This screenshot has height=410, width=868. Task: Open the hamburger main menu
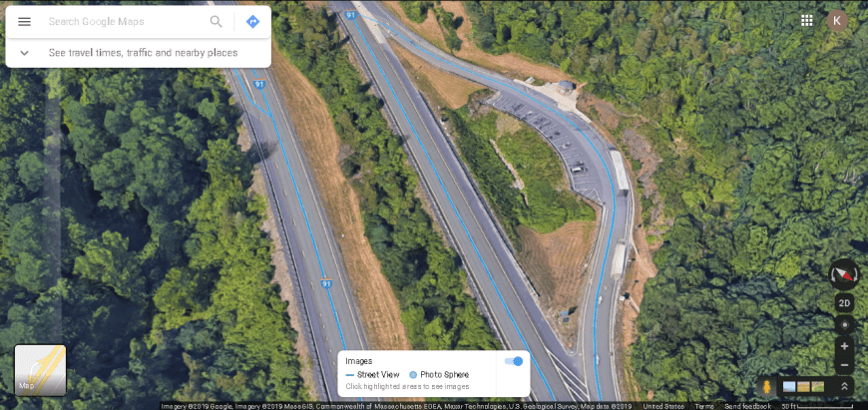[24, 22]
